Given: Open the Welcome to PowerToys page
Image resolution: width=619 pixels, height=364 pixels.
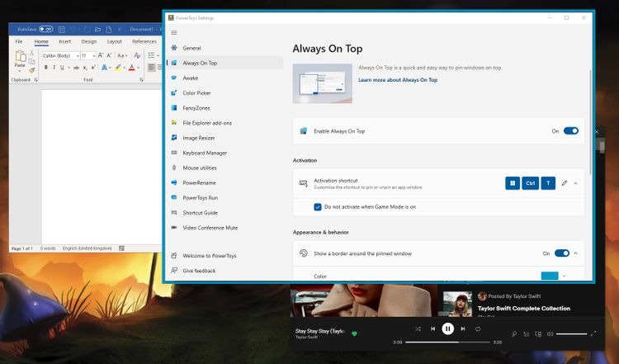Looking at the screenshot, I should click(225, 256).
